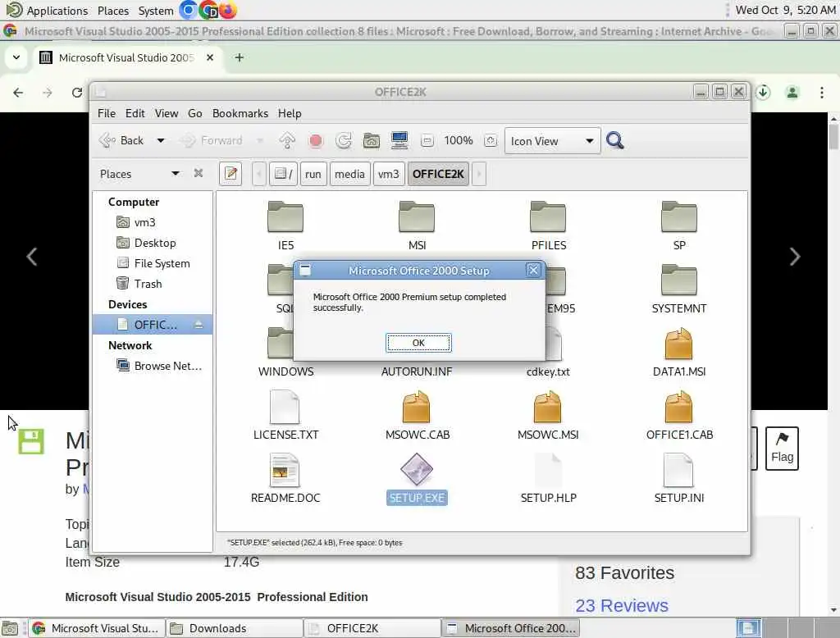Select Browse Network in sidebar
840x638 pixels.
152,366
